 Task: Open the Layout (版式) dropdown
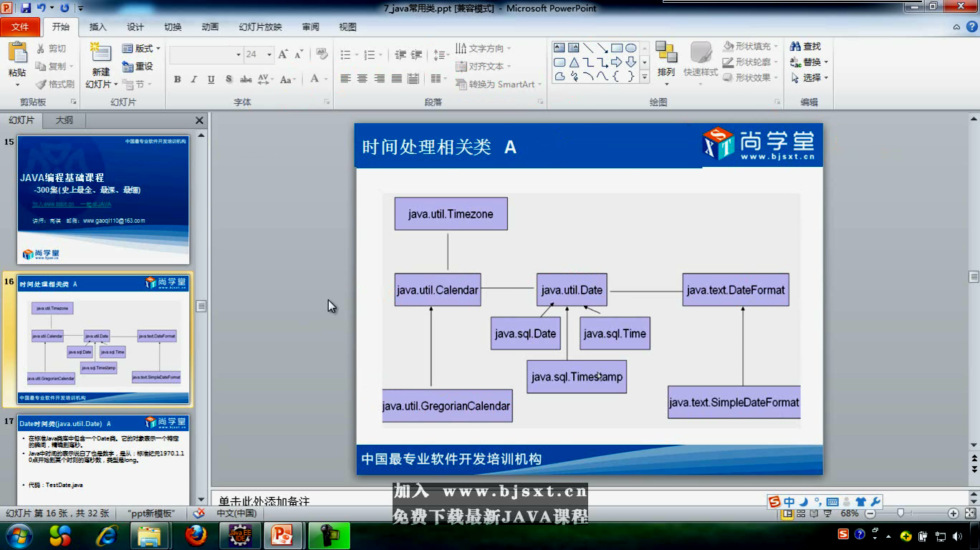point(141,49)
